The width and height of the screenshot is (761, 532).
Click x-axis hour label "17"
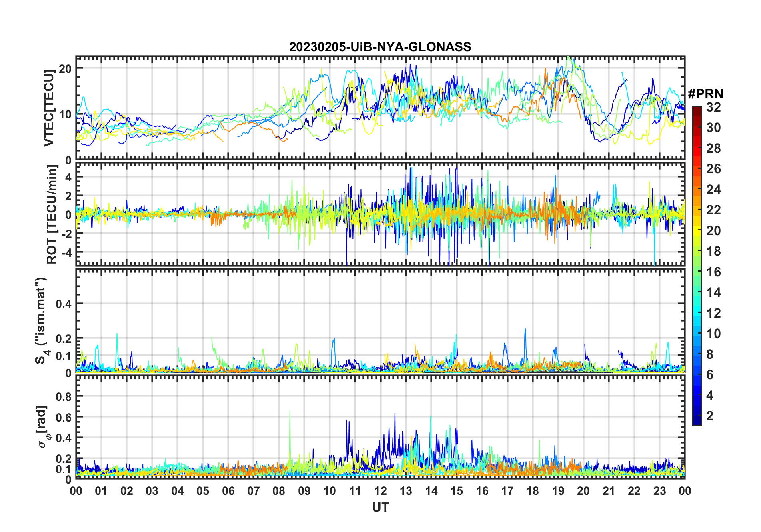point(507,491)
